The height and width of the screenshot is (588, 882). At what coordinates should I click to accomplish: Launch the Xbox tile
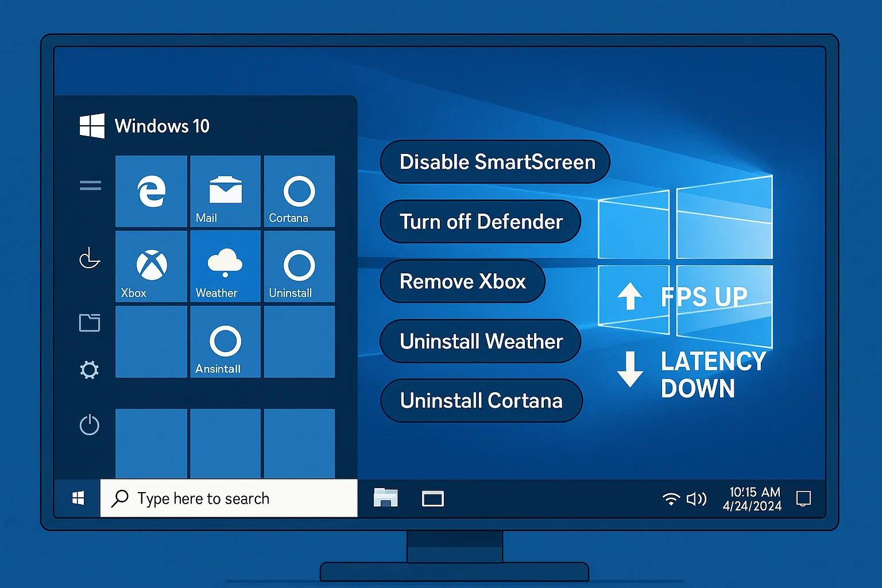152,266
